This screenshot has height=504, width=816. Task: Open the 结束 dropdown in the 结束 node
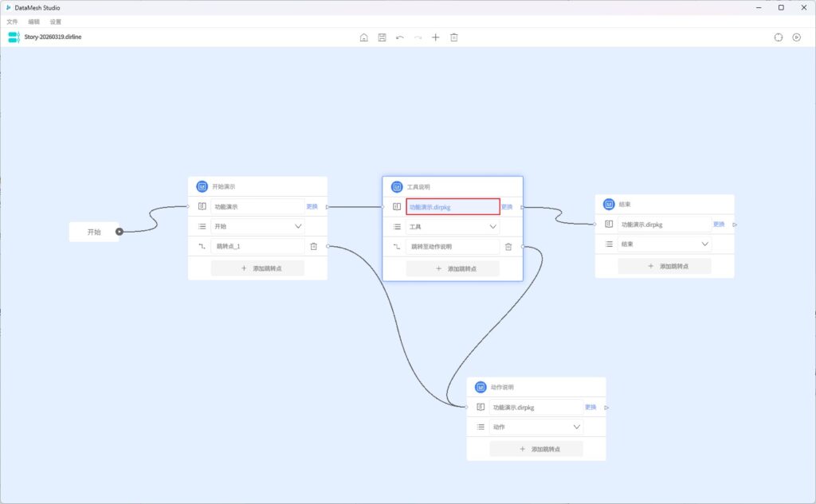[x=704, y=244]
